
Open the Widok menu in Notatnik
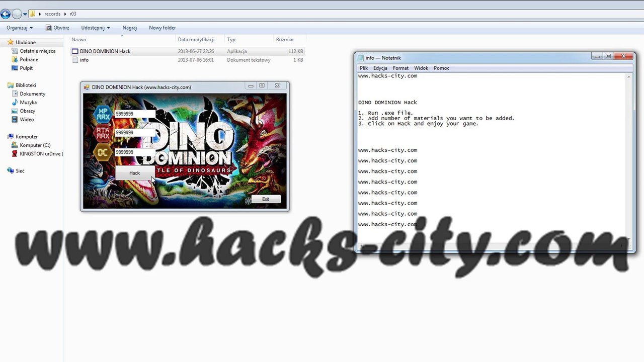point(421,68)
